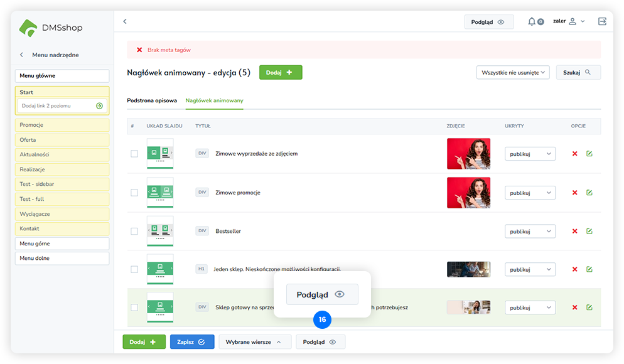This screenshot has width=624, height=364.
Task: Click the logout icon in top right
Action: point(602,21)
